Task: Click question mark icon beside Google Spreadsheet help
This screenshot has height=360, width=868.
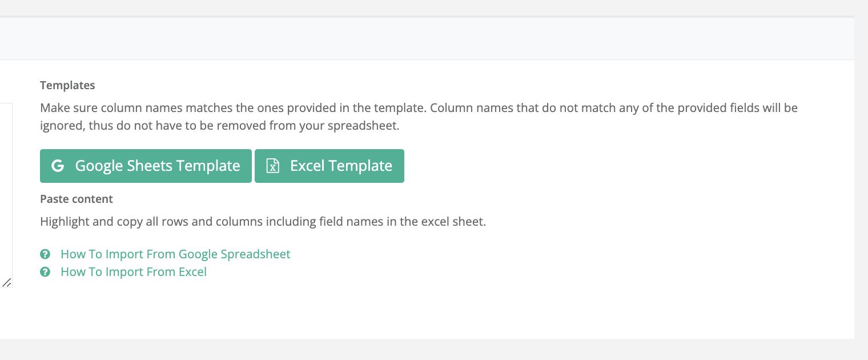Action: (45, 254)
